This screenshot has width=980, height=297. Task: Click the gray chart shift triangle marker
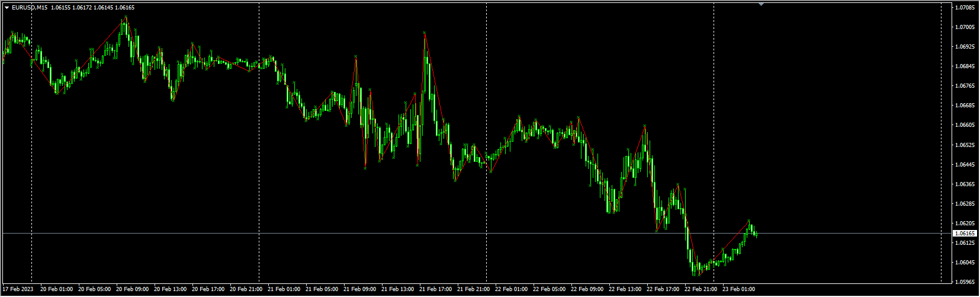click(761, 4)
